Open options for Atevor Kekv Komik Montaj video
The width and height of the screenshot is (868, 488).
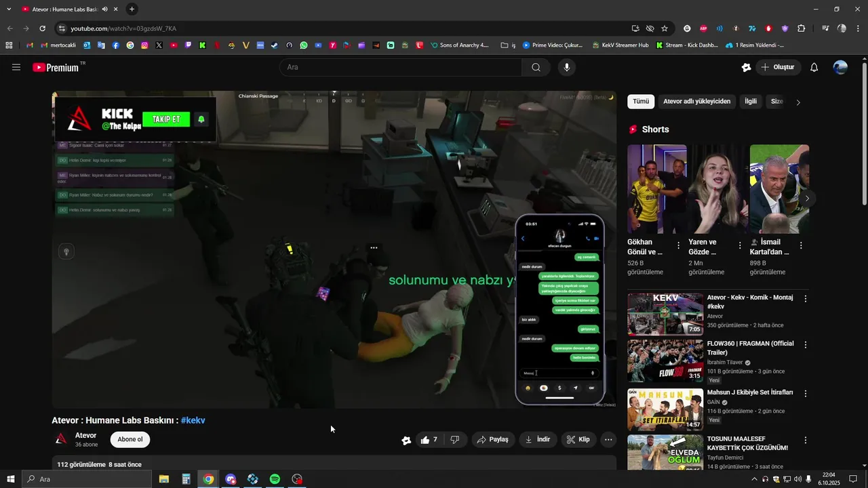[806, 298]
